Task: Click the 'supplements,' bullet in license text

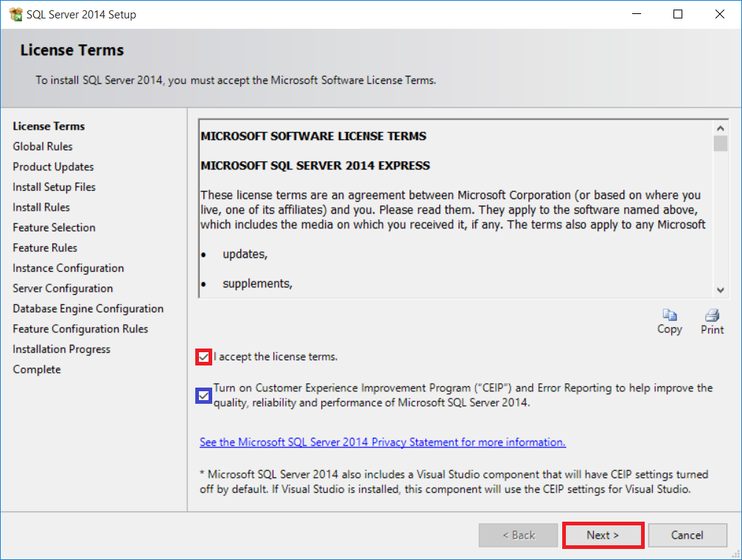Action: 257,284
